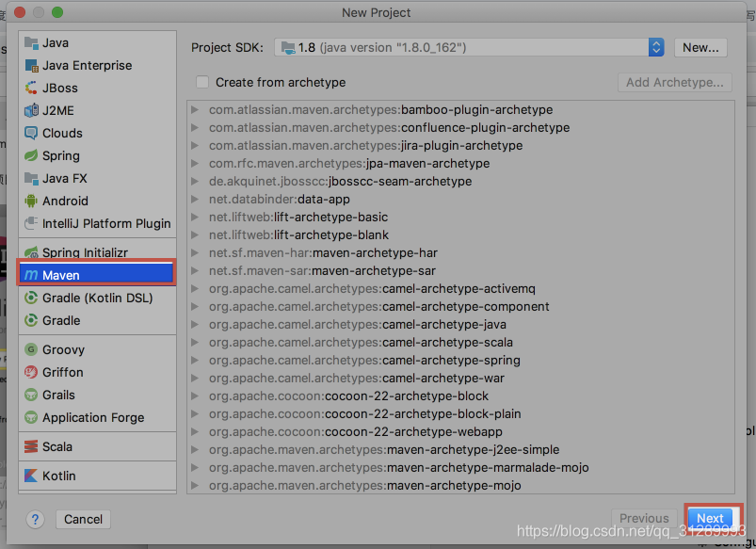Screen dimensions: 756x549
Task: Select cocoon-22-archetype-block row text
Action: [x=348, y=396]
